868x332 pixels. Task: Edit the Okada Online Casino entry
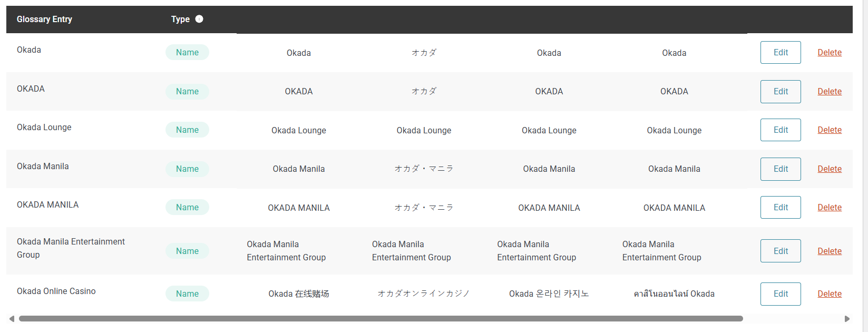(781, 294)
